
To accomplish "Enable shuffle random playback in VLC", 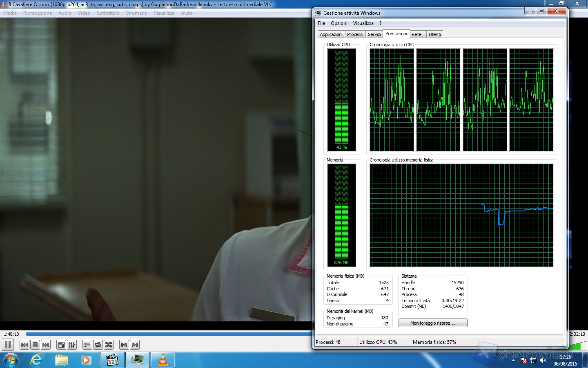I will 109,345.
